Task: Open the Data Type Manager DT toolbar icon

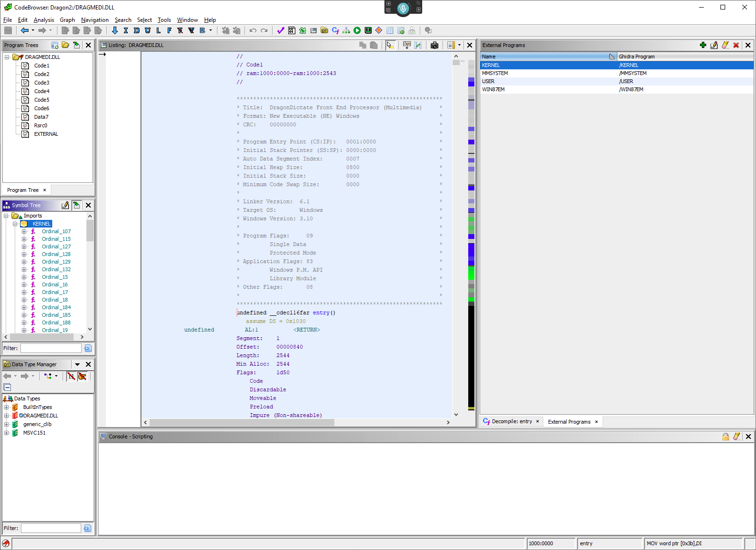Action: (x=324, y=30)
